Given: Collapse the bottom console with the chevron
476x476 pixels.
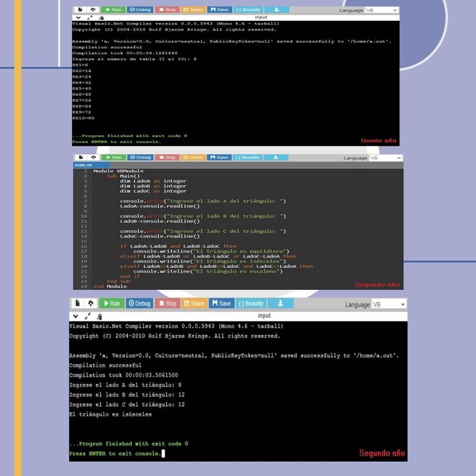Looking at the screenshot, I should (75, 316).
